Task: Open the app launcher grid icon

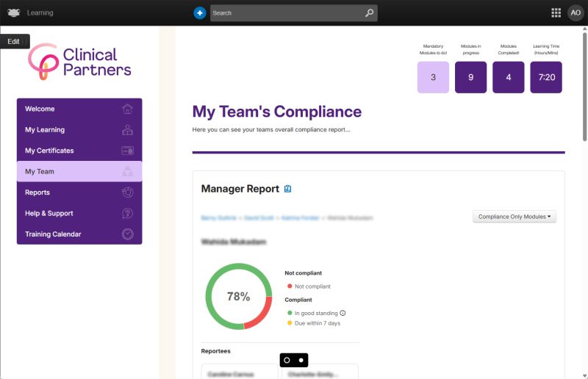Action: click(556, 12)
